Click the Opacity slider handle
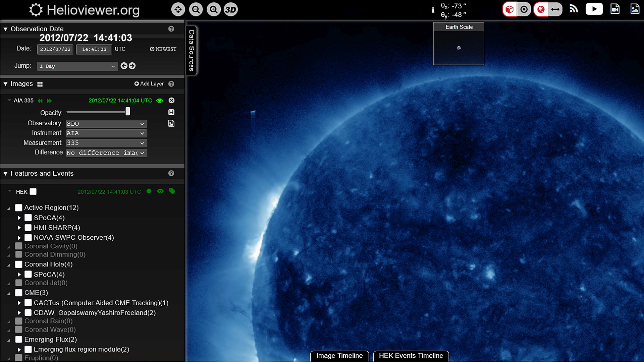Screen dimensions: 644x362 (x=128, y=112)
